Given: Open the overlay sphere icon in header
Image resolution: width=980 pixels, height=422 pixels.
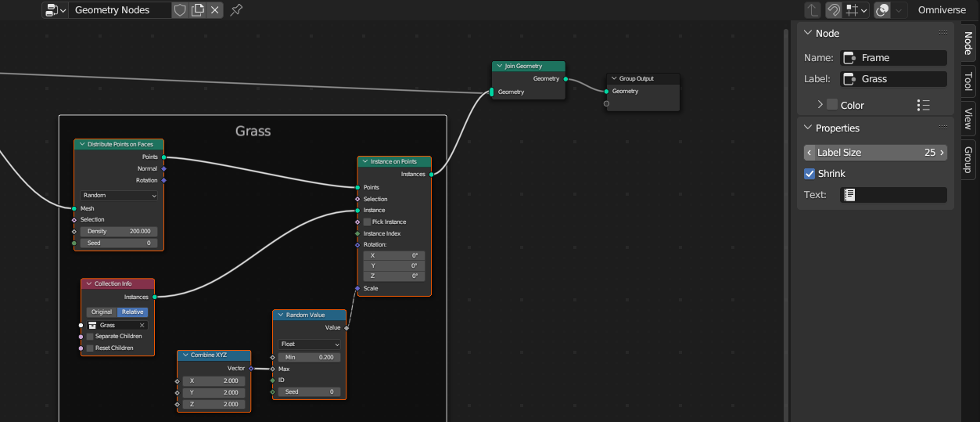Looking at the screenshot, I should click(x=882, y=10).
